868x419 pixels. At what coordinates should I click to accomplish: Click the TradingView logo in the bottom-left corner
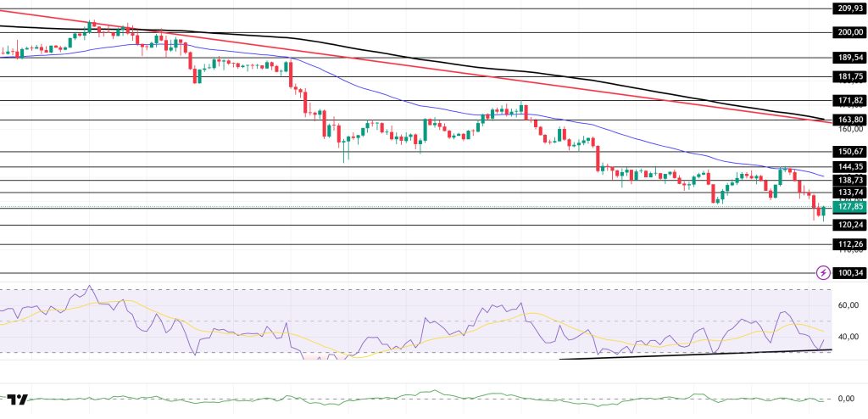tap(17, 399)
